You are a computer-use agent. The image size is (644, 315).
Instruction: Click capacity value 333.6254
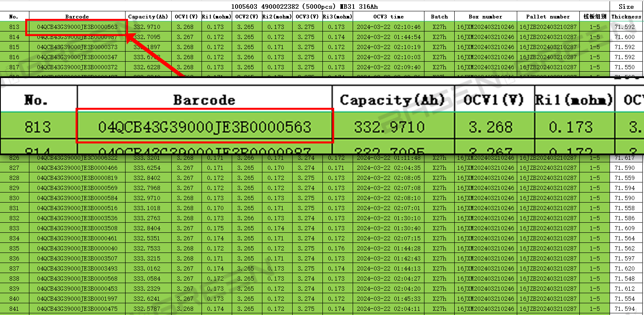pyautogui.click(x=147, y=168)
